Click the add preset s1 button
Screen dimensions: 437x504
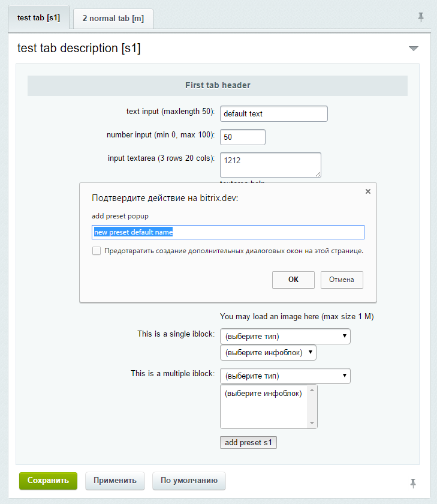(x=248, y=442)
